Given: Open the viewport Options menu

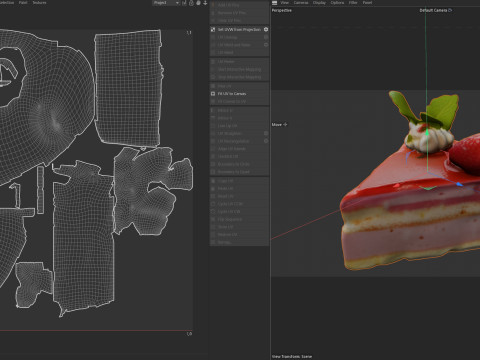Looking at the screenshot, I should tap(337, 3).
